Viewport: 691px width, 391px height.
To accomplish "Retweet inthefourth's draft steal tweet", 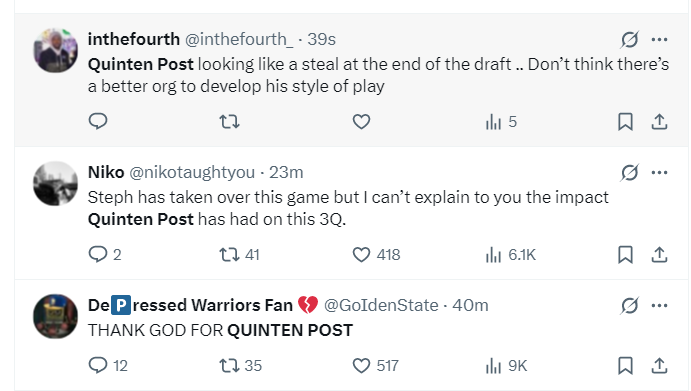I will (229, 121).
